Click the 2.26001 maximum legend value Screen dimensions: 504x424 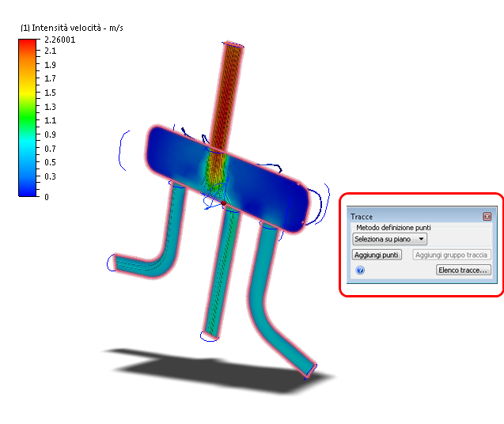point(60,40)
